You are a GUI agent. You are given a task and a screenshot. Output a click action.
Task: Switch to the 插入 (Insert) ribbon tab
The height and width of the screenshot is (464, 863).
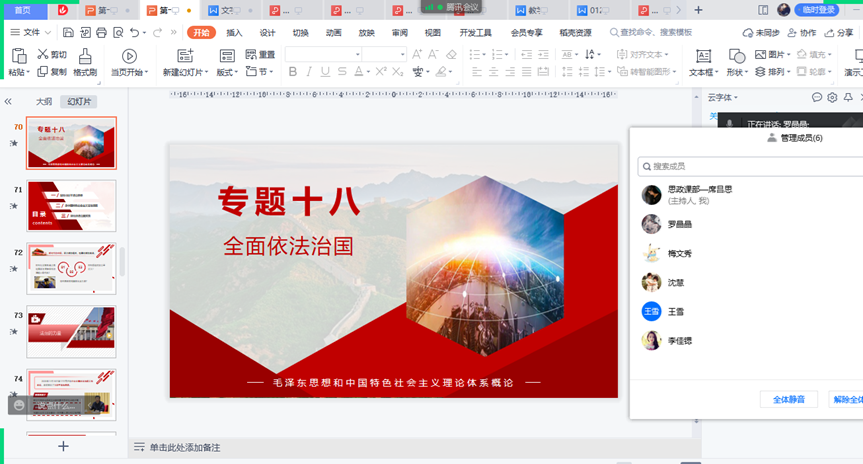coord(234,33)
